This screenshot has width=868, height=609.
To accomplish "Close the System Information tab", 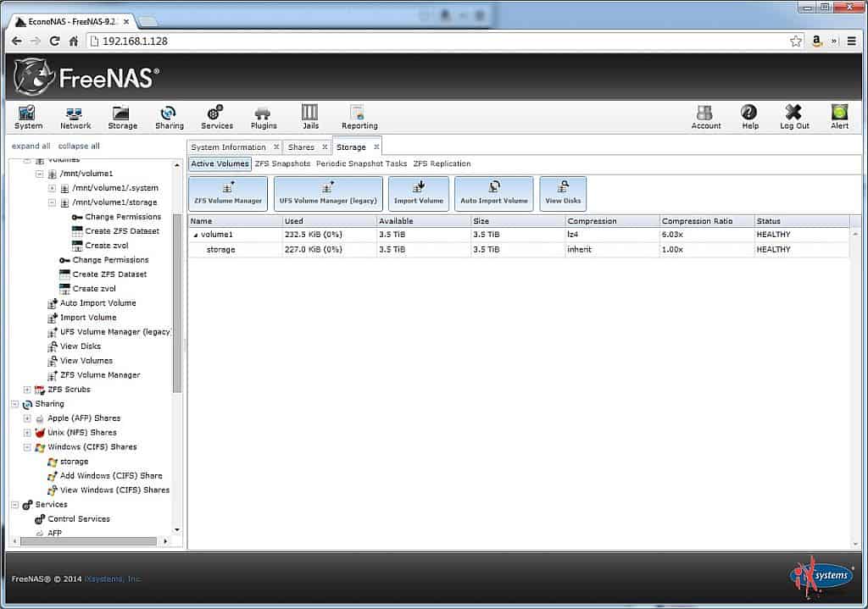I will [x=276, y=147].
